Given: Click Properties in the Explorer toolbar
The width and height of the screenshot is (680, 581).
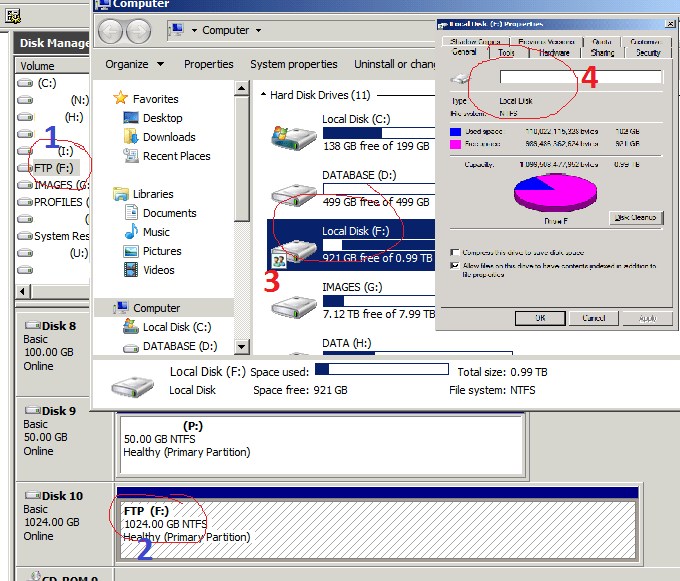Looking at the screenshot, I should [209, 64].
